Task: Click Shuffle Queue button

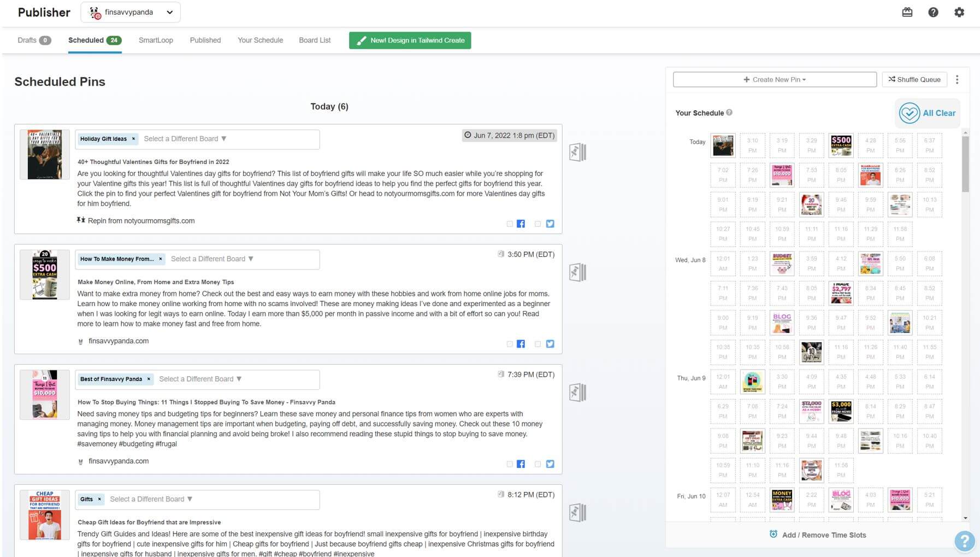Action: pos(914,80)
